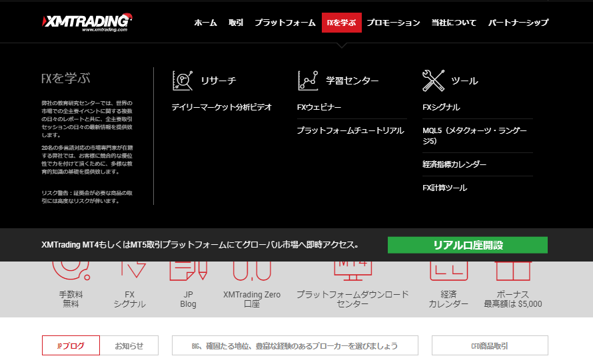Viewport: 593px width, 364px height.
Task: Open 経済指標カレンダー link
Action: 454,164
